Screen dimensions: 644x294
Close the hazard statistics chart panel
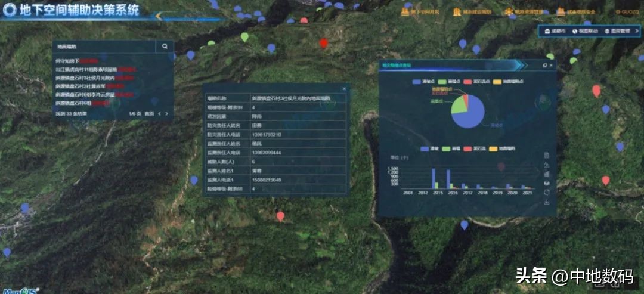(x=551, y=65)
